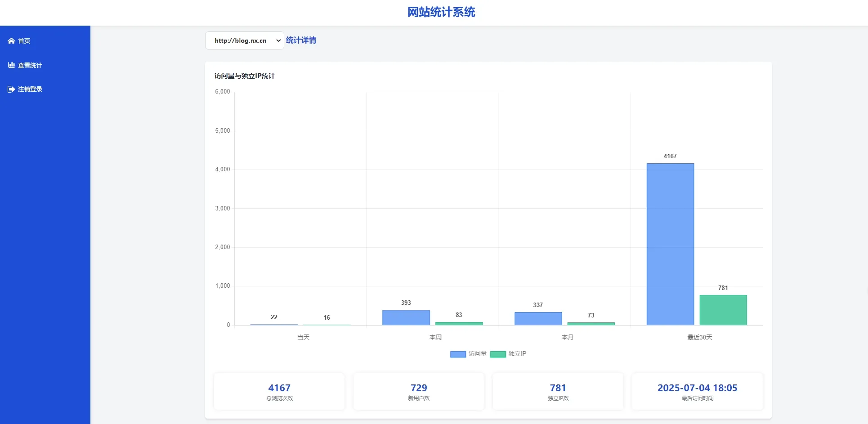This screenshot has width=868, height=424.
Task: Click the 393 访问量 bar for 本周
Action: [405, 317]
